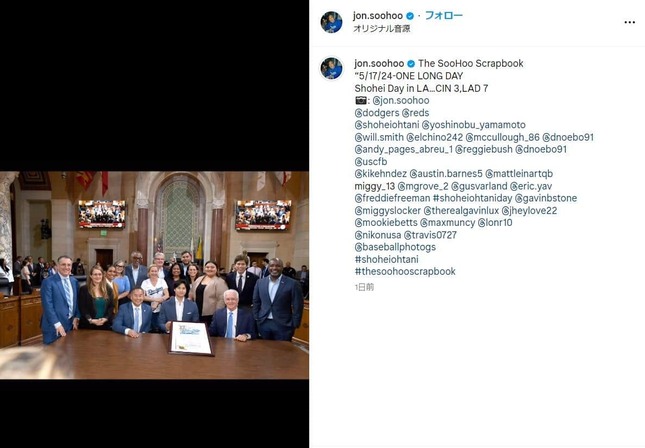Open the @reds mention
The image size is (645, 448).
(x=415, y=113)
